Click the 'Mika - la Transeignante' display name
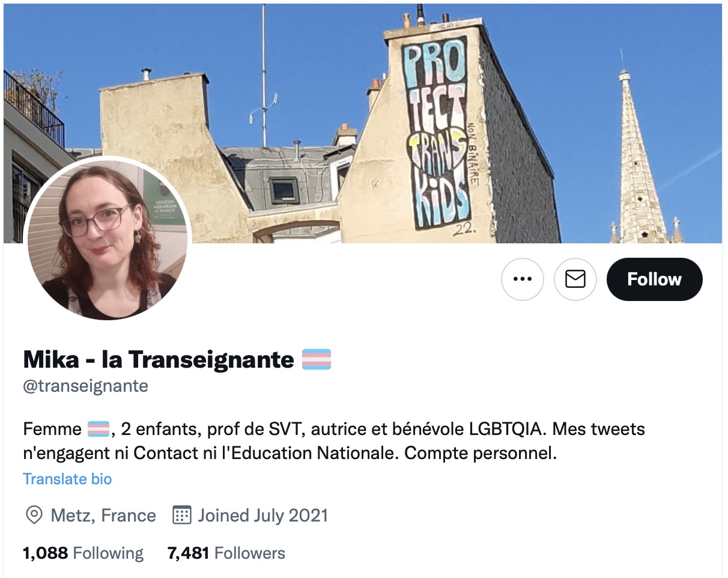 159,360
